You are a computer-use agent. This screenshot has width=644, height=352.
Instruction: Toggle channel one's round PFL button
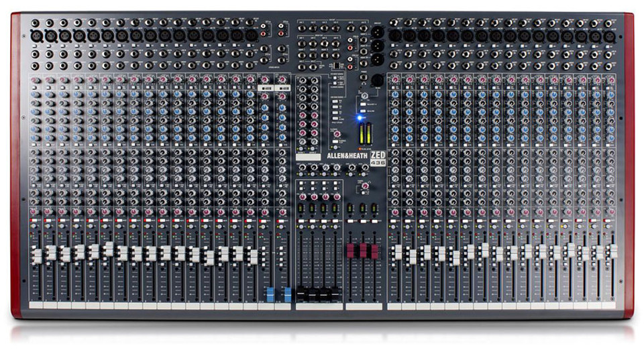[x=35, y=227]
